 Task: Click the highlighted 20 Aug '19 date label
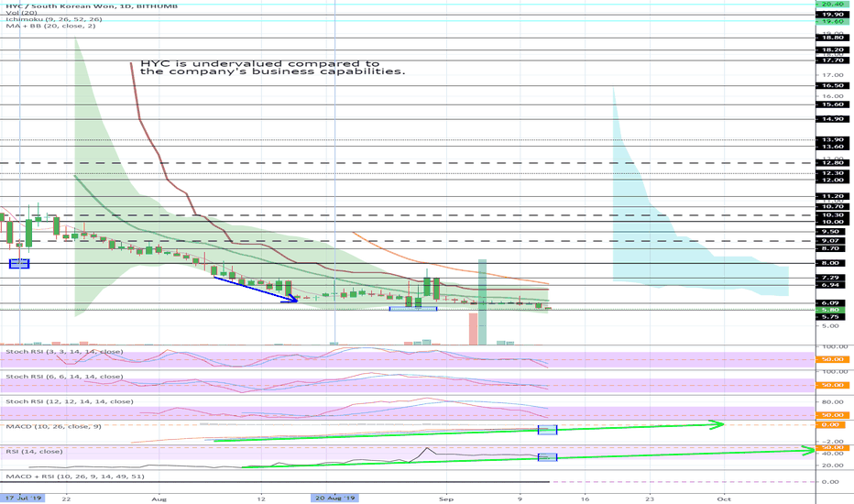pos(335,499)
